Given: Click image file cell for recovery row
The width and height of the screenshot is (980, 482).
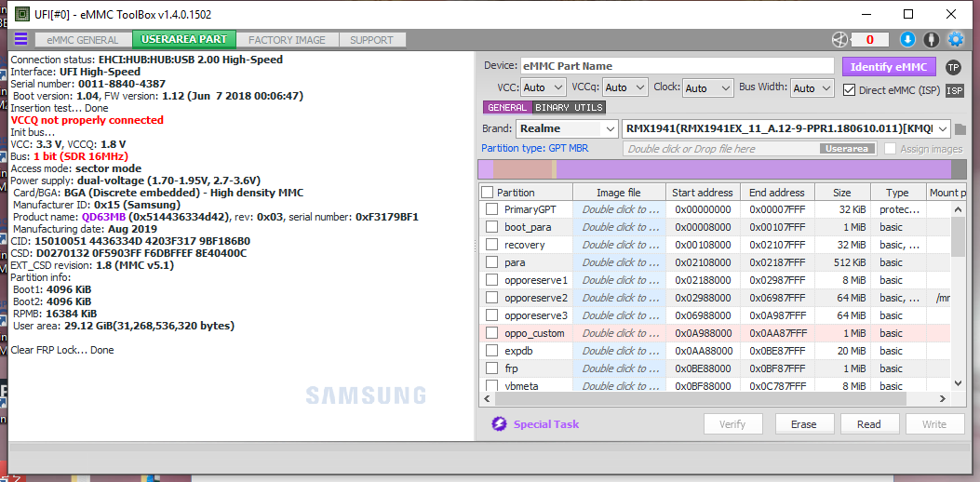Looking at the screenshot, I should coord(619,245).
